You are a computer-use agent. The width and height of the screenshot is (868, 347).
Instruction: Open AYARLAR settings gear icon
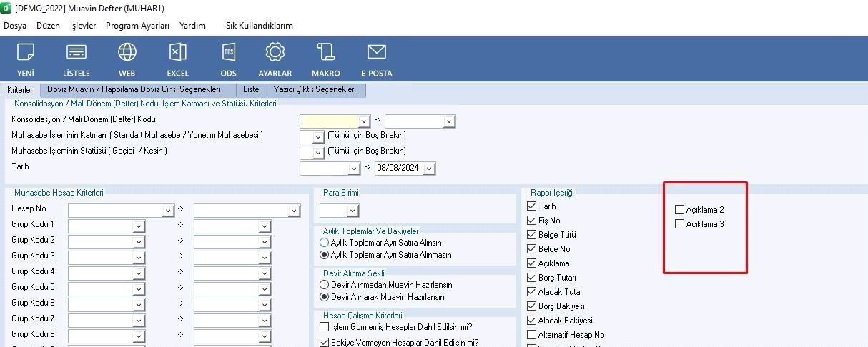[x=275, y=53]
